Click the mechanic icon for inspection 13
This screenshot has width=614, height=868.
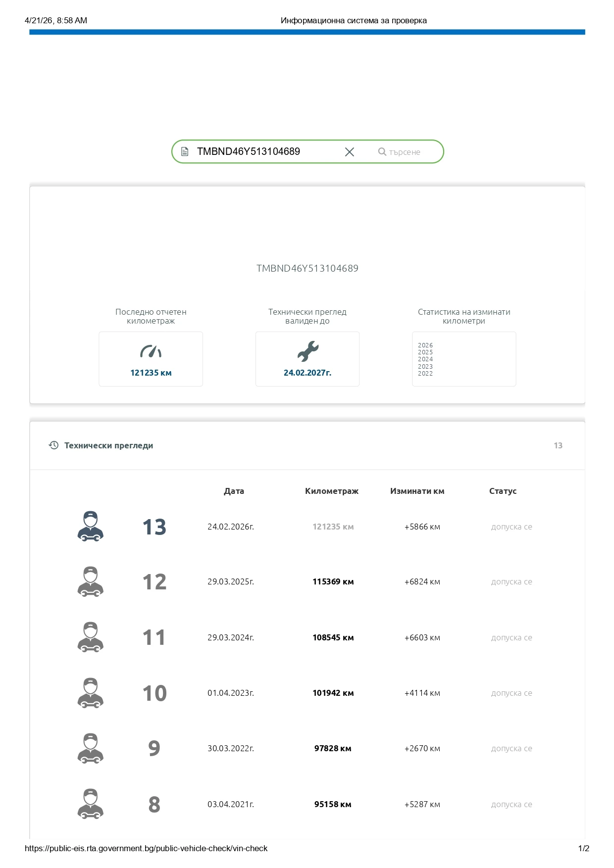(x=91, y=527)
